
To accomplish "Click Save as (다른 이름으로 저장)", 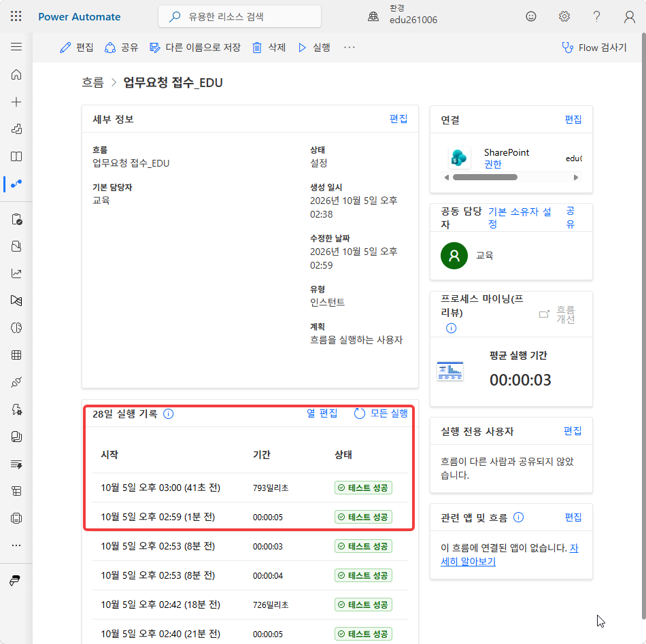I will [195, 48].
